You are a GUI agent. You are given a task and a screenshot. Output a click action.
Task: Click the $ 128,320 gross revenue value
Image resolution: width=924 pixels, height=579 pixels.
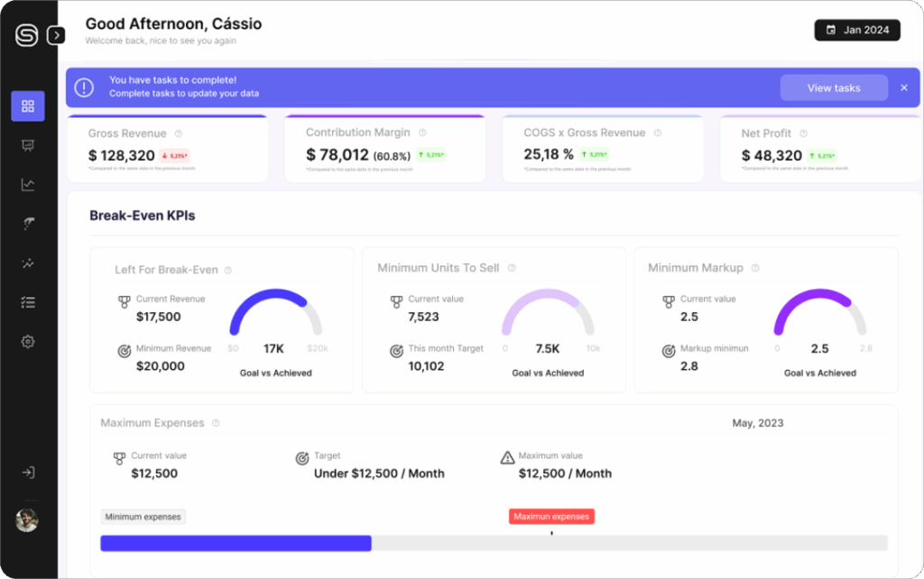[x=122, y=155]
